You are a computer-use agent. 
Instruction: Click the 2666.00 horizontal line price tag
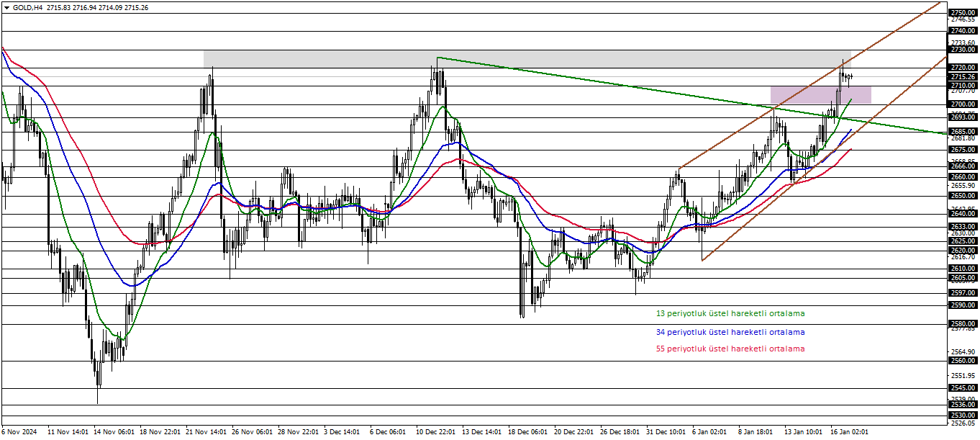(x=963, y=166)
